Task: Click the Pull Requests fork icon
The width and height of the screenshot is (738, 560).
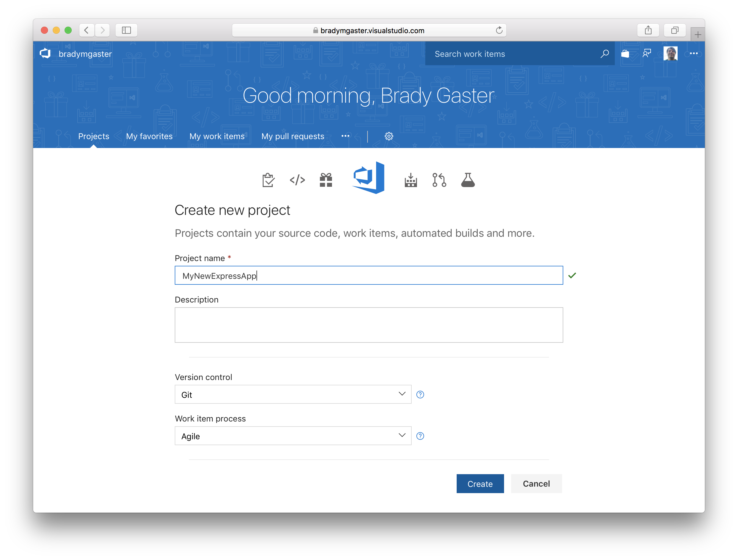Action: [439, 180]
